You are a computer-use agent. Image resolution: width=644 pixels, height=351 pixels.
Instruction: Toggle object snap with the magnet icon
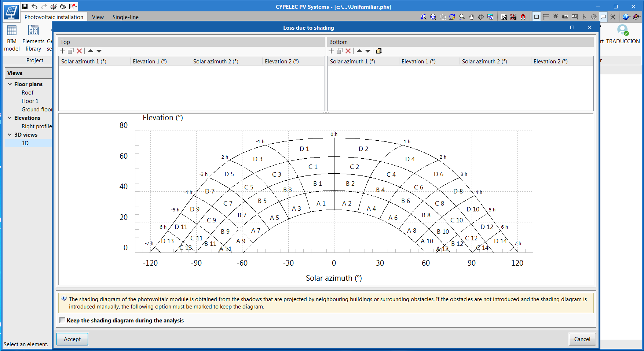[523, 16]
